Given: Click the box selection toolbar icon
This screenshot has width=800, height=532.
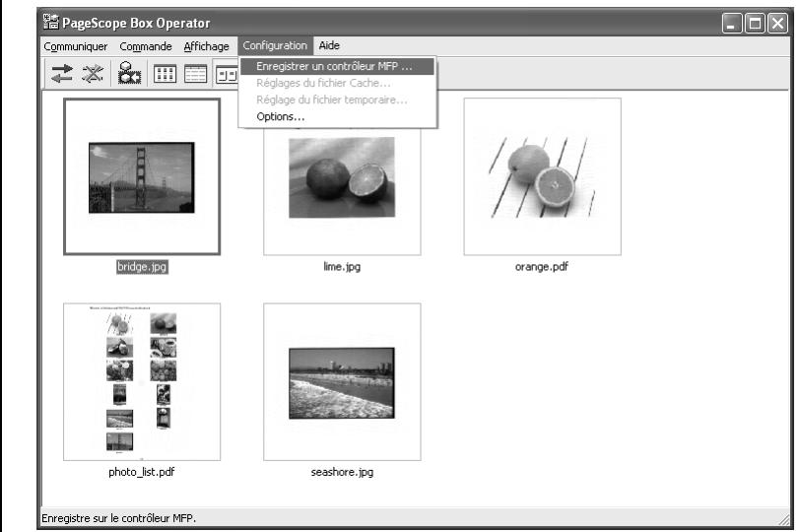Looking at the screenshot, I should tap(129, 73).
